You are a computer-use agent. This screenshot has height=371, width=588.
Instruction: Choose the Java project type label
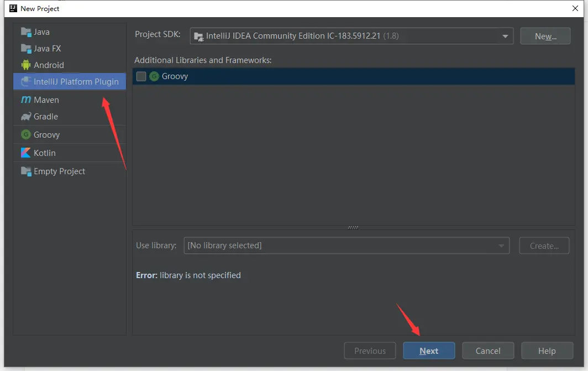[41, 32]
